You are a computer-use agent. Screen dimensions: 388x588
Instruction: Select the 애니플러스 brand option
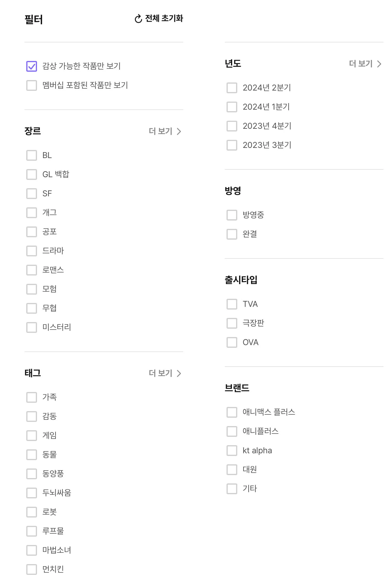pyautogui.click(x=232, y=431)
